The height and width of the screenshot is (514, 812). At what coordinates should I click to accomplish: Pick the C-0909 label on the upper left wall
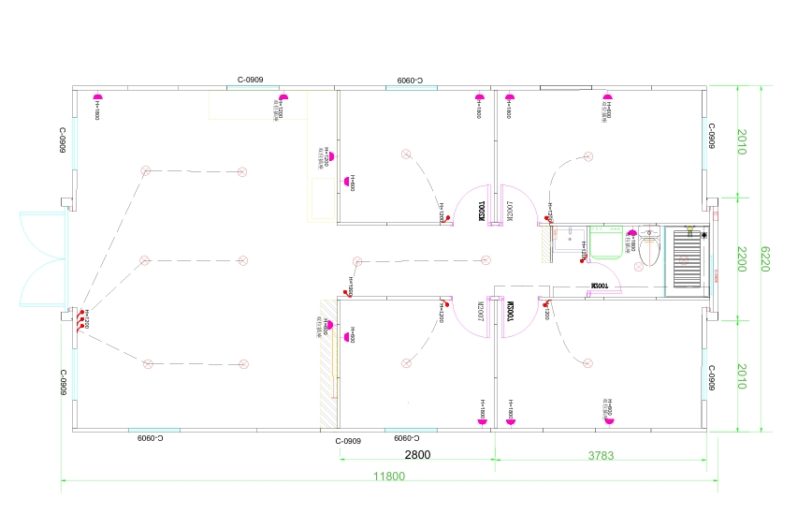[62, 140]
